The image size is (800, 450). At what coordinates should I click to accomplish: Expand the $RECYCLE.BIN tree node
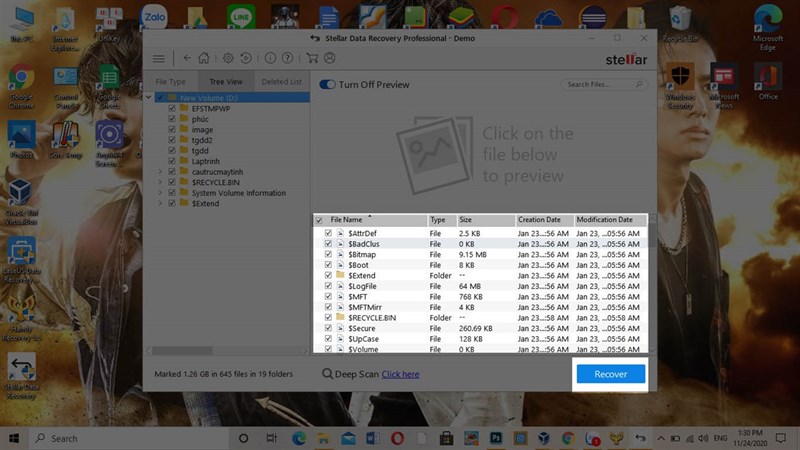tap(160, 182)
